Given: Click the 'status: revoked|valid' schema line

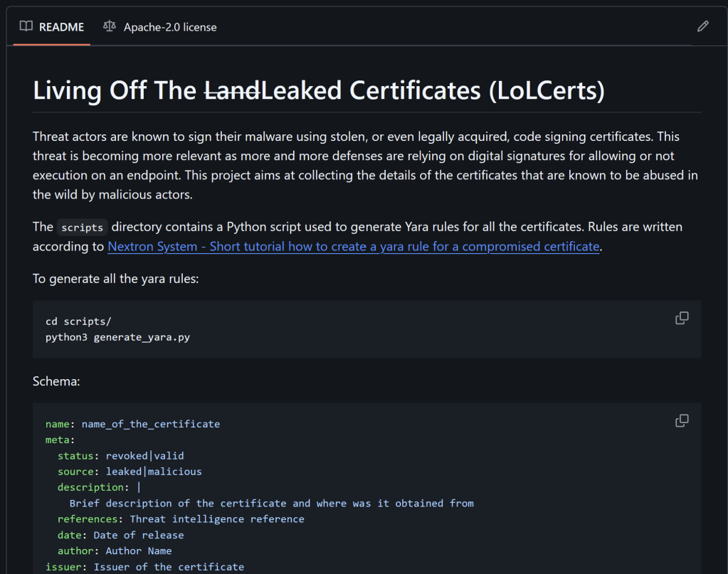Looking at the screenshot, I should pos(120,455).
